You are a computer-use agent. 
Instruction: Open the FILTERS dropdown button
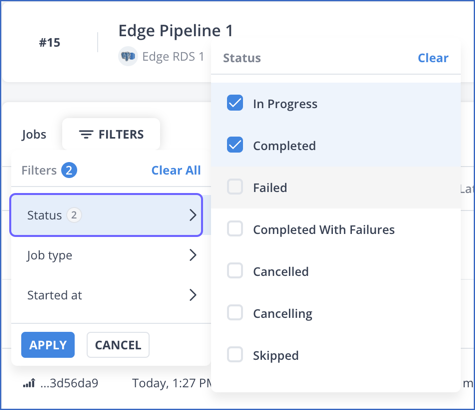click(x=111, y=134)
